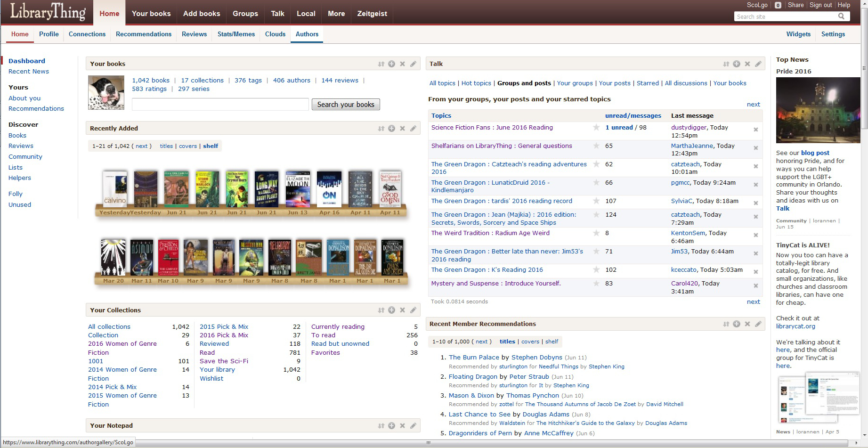Open the Widgets link
Screen dimensions: 868x448
pyautogui.click(x=798, y=34)
